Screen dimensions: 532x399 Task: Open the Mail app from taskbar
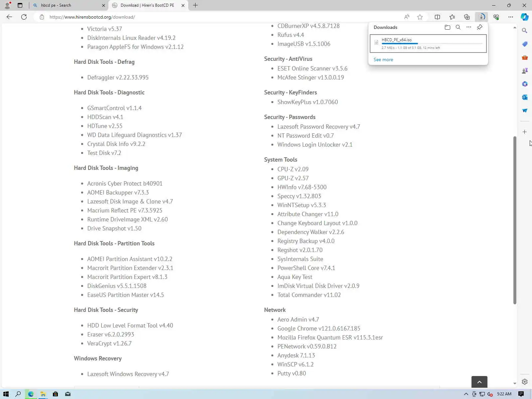click(68, 394)
